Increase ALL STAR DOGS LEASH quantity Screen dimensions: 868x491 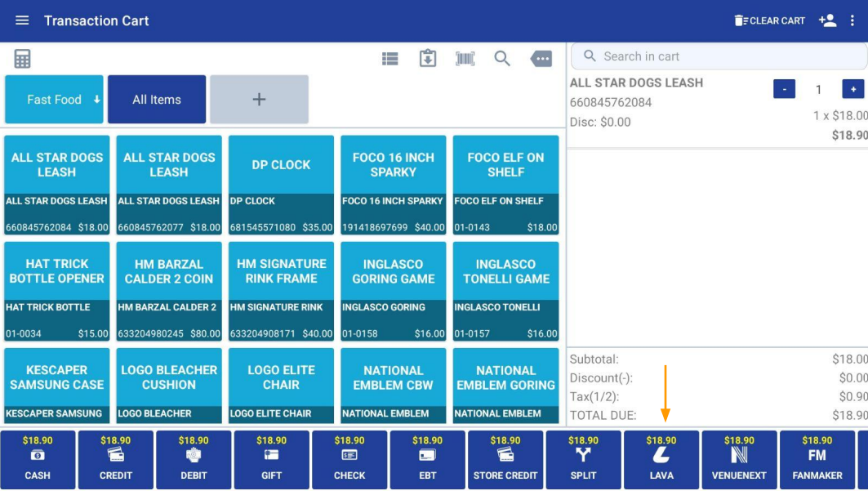(853, 90)
